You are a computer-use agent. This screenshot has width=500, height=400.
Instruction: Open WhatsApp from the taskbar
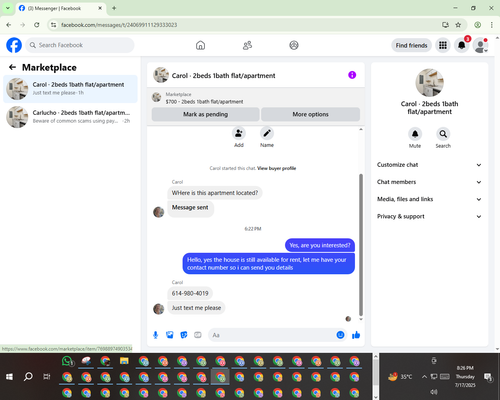coord(67,361)
